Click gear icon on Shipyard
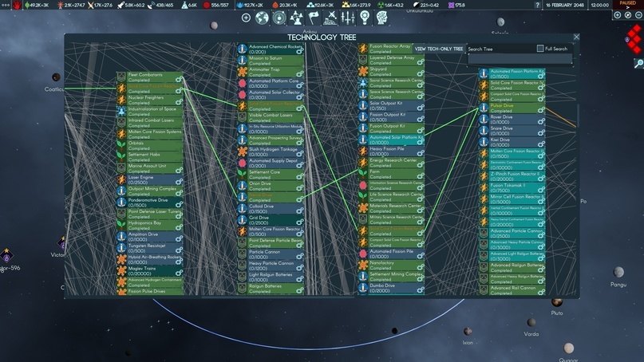Viewport: 644px width, 362px height. [421, 73]
